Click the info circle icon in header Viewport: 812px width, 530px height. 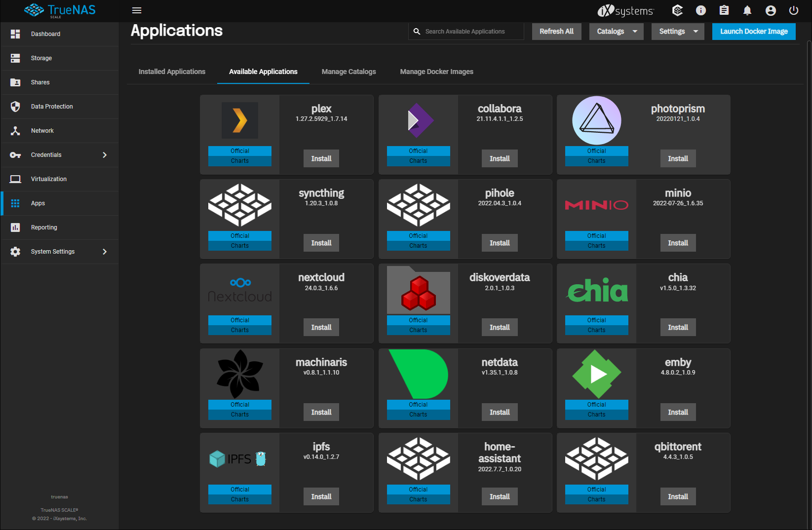pos(701,10)
